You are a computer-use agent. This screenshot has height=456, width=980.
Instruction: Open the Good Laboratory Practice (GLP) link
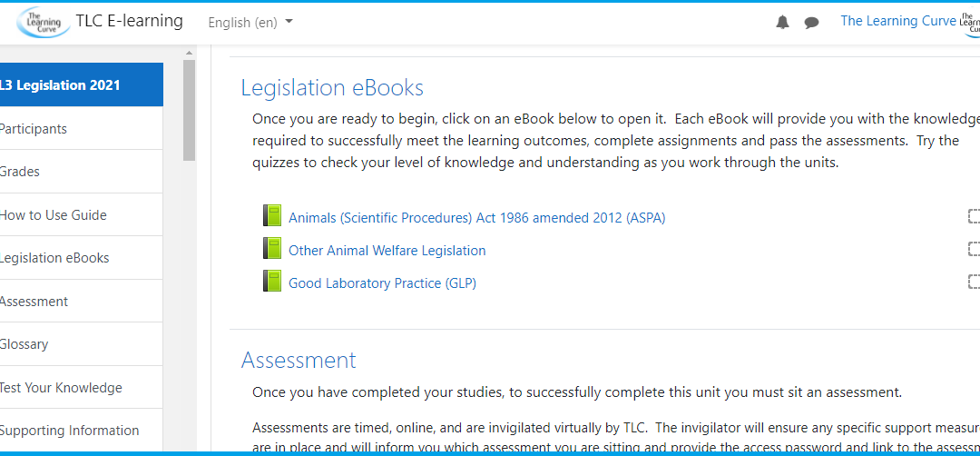[x=382, y=283]
